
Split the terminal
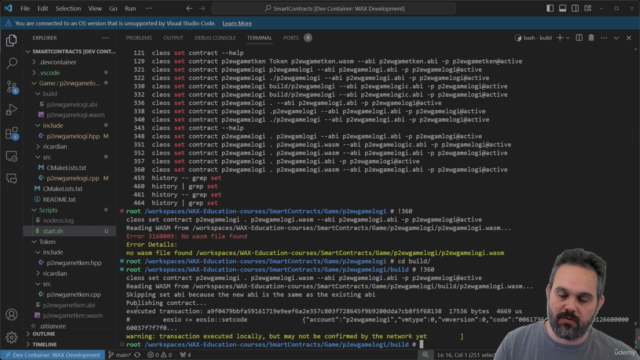pyautogui.click(x=579, y=38)
